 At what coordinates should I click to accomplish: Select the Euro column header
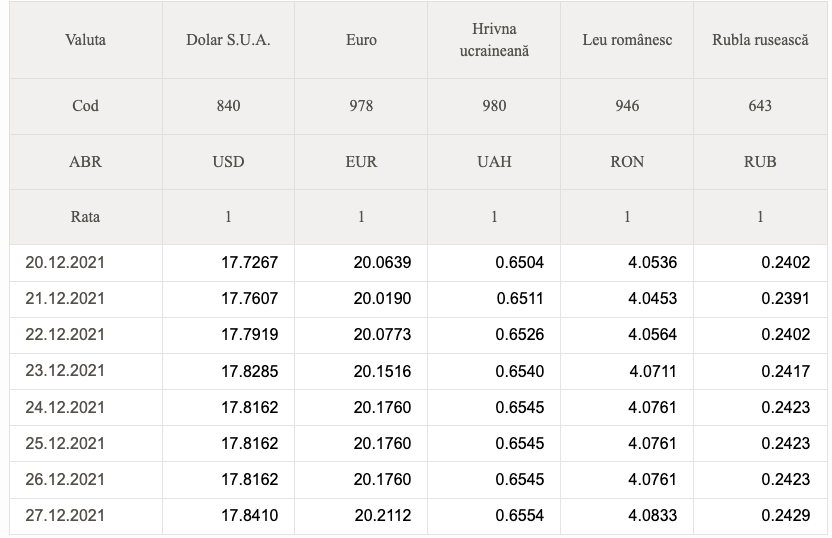(x=361, y=40)
